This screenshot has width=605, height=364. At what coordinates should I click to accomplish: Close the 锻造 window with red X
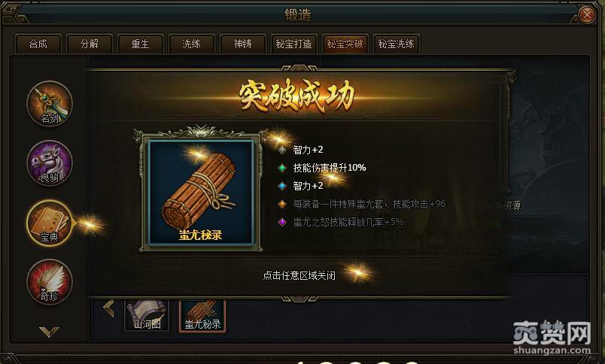coord(587,15)
